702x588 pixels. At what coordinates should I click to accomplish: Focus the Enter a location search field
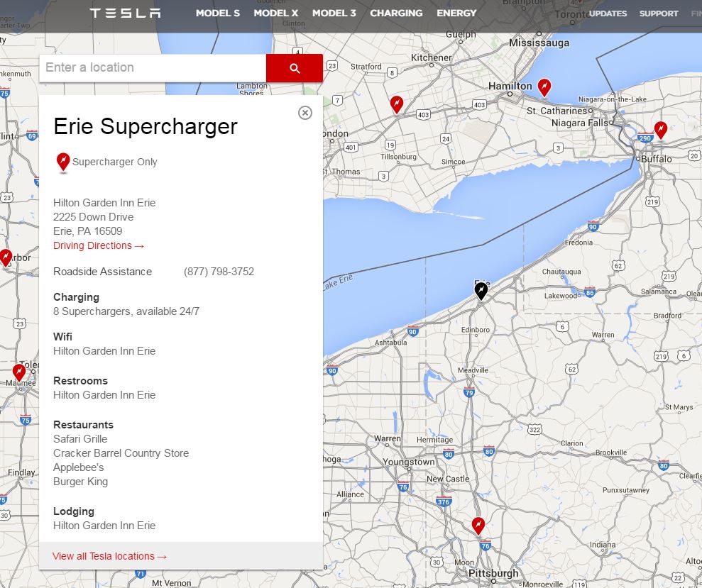pyautogui.click(x=153, y=67)
